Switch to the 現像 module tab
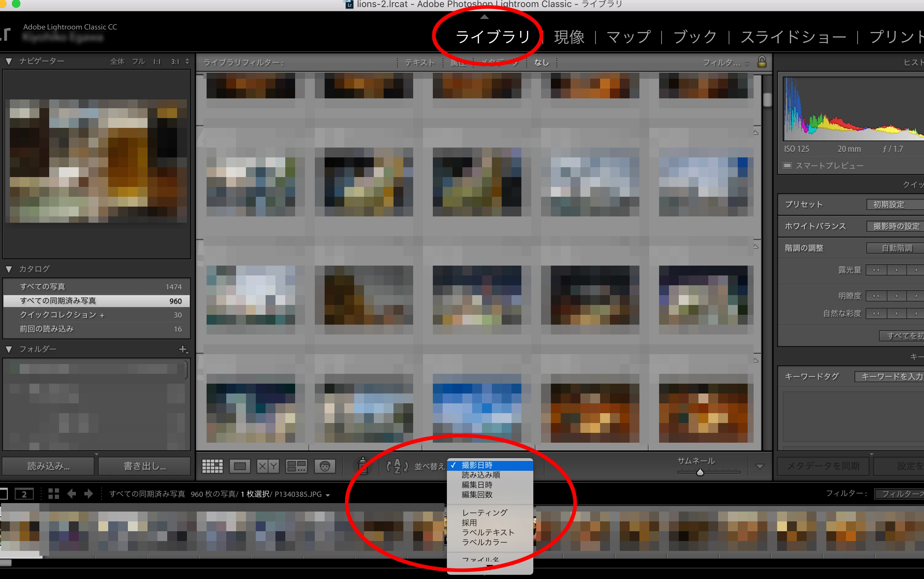The image size is (924, 579). pyautogui.click(x=569, y=37)
